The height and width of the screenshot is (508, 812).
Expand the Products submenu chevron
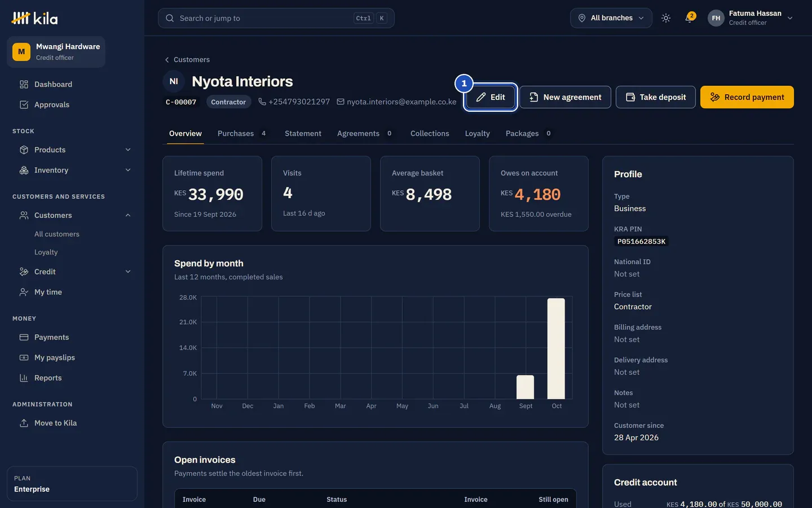tap(128, 150)
